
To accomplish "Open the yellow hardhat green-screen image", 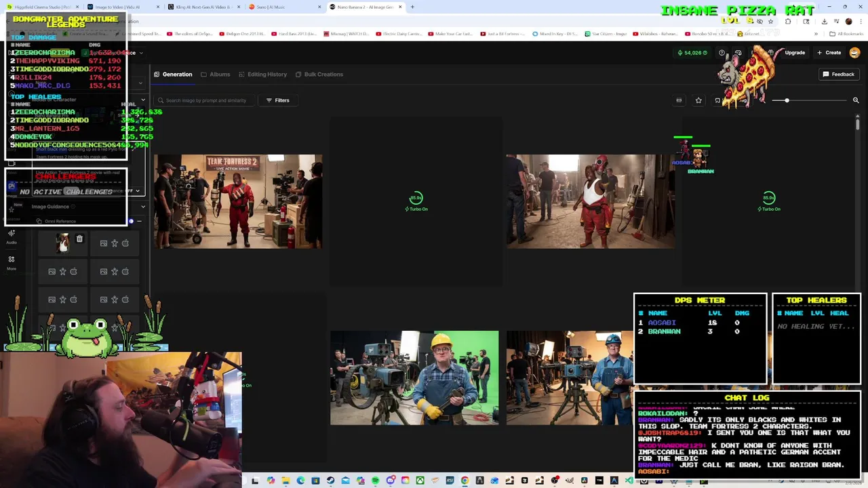I will pos(414,378).
